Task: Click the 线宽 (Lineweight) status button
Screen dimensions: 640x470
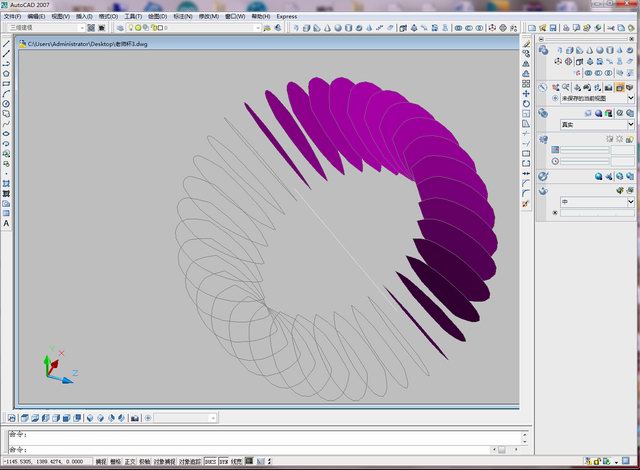Action: coord(237,462)
